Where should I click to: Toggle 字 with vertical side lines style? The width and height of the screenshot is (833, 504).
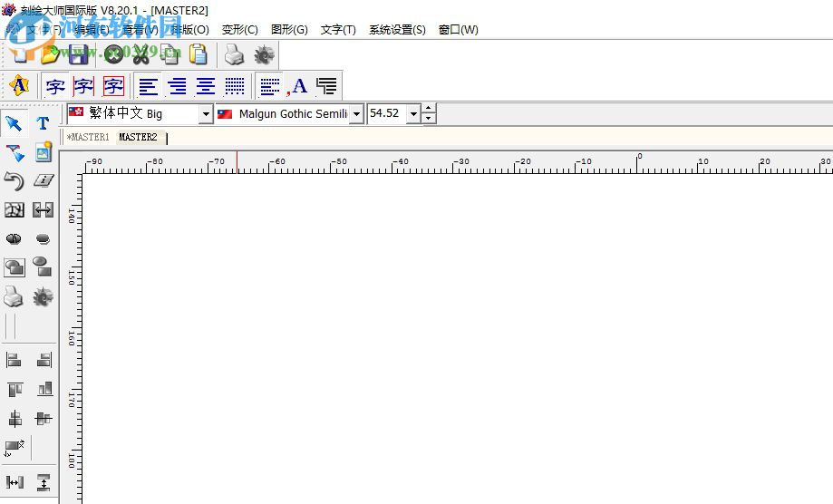pos(84,86)
